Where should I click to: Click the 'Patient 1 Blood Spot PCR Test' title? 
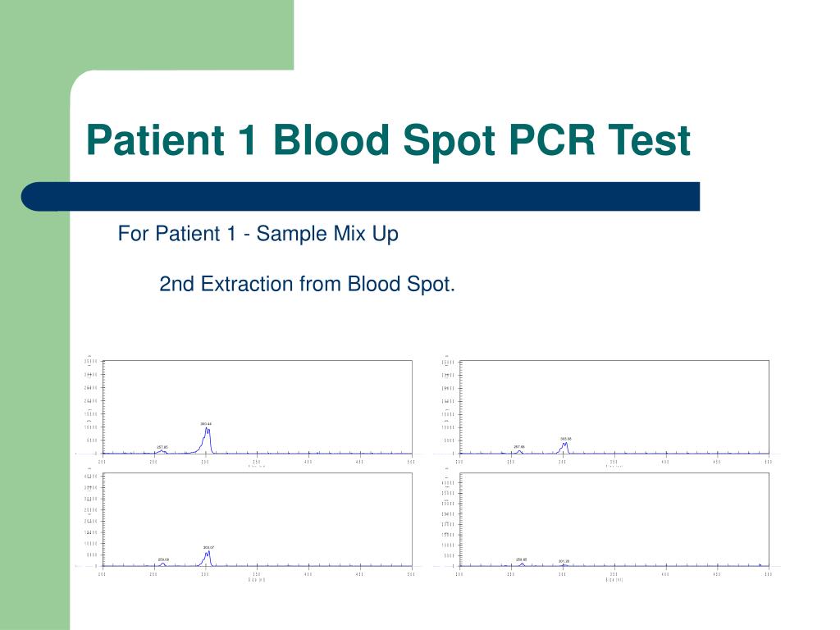(388, 140)
